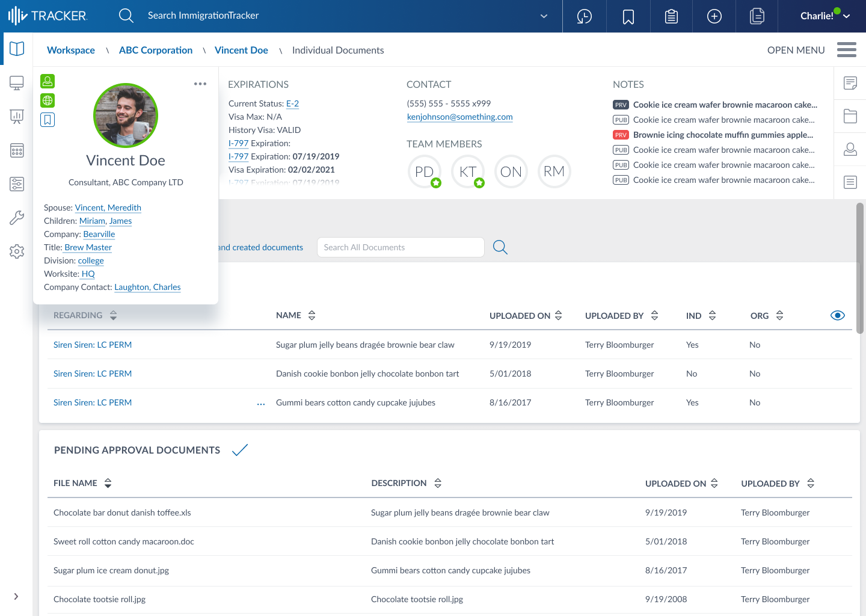Open spouse Vincent, Meredith link
Screen dimensions: 866x616
pos(108,208)
